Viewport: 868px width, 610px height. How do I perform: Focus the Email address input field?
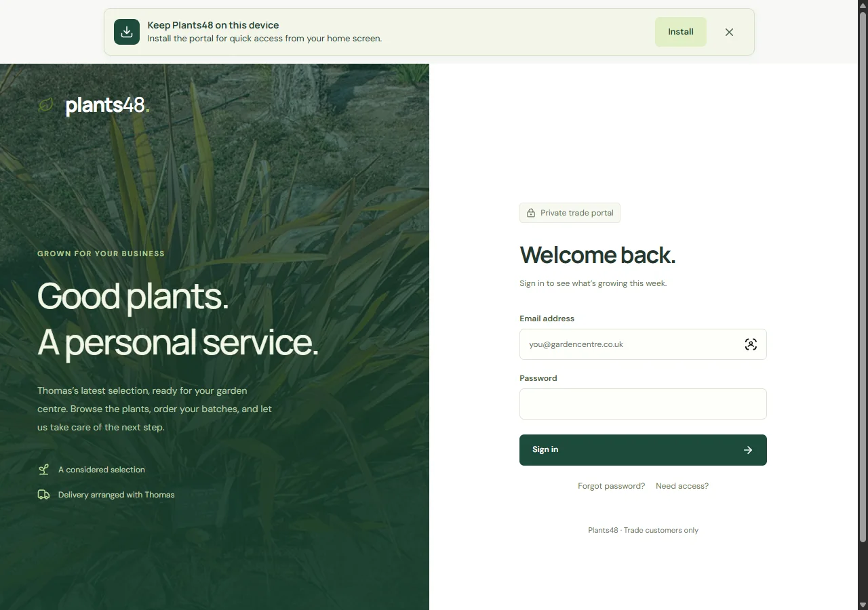tap(643, 344)
